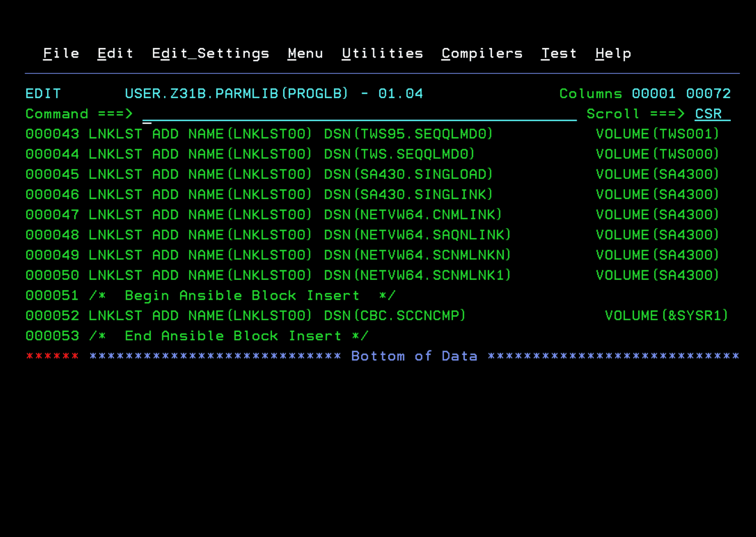Click the dataset name USER.Z31B.PARMLIB(PROGLB)

click(x=236, y=93)
